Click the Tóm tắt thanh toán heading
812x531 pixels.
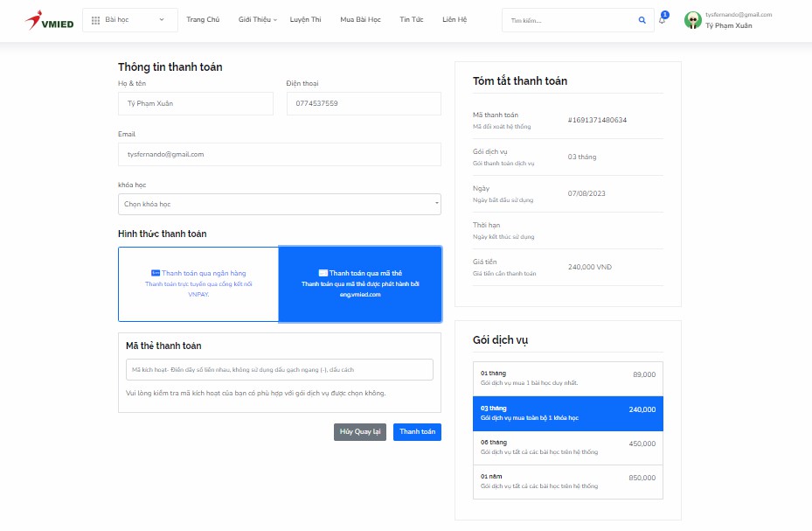[520, 80]
